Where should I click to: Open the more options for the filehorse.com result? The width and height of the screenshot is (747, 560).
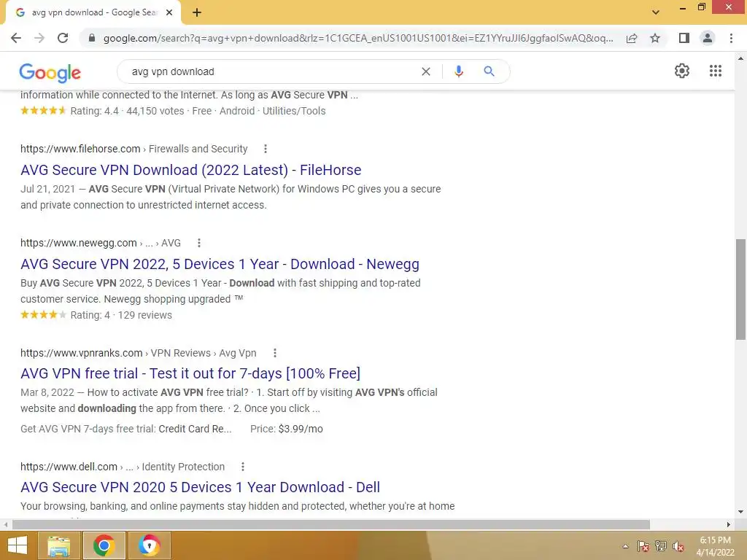point(266,149)
